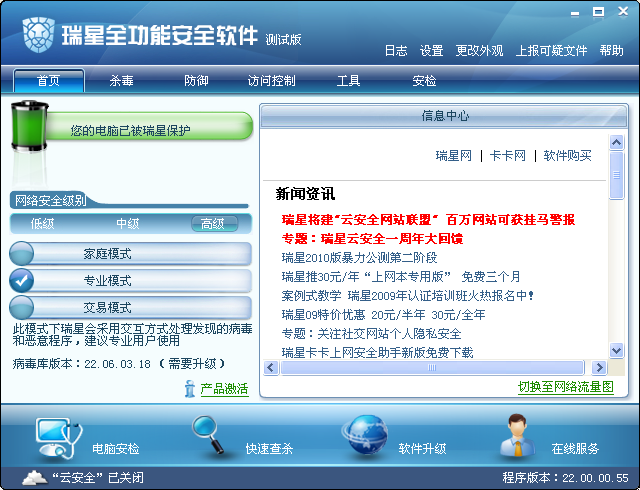Image resolution: width=640 pixels, height=490 pixels.
Task: Click the green battery protection icon
Action: tap(30, 126)
